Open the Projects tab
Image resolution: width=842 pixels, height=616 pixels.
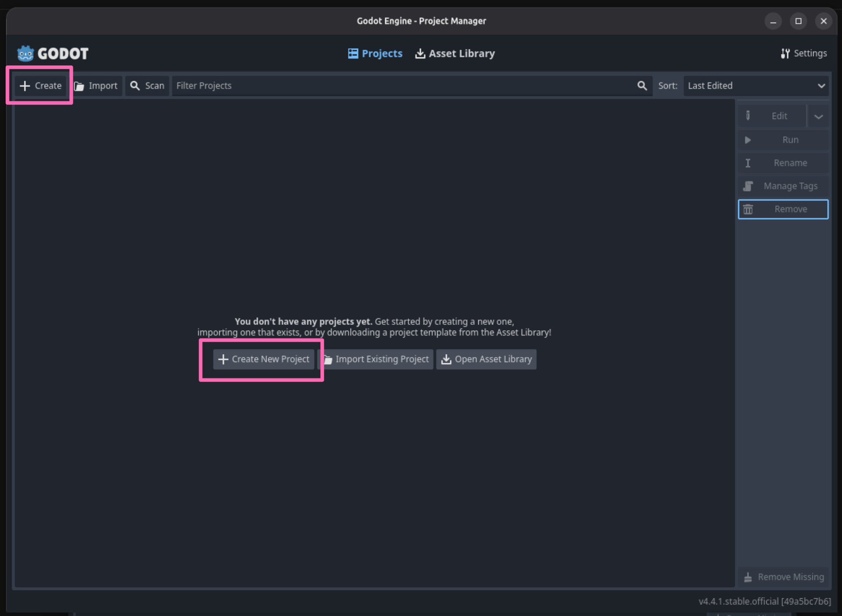click(x=375, y=54)
